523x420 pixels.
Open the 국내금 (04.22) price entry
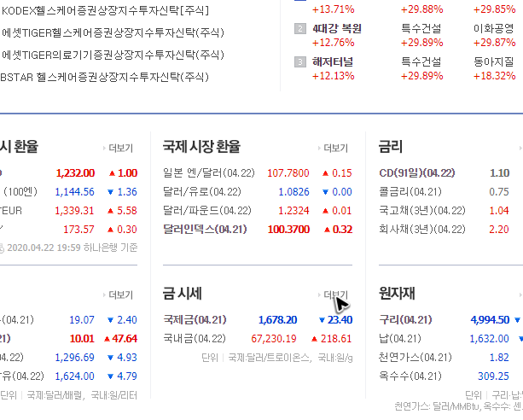click(195, 339)
